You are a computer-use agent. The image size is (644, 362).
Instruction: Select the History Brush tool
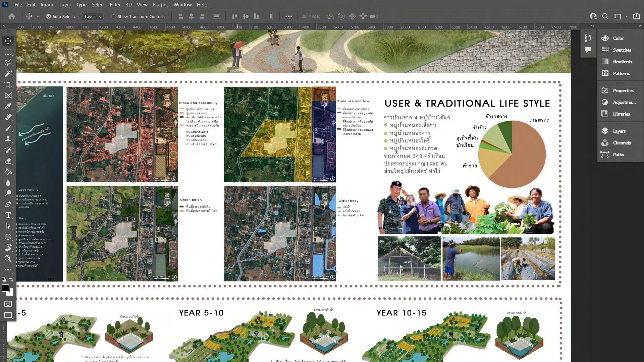click(8, 150)
